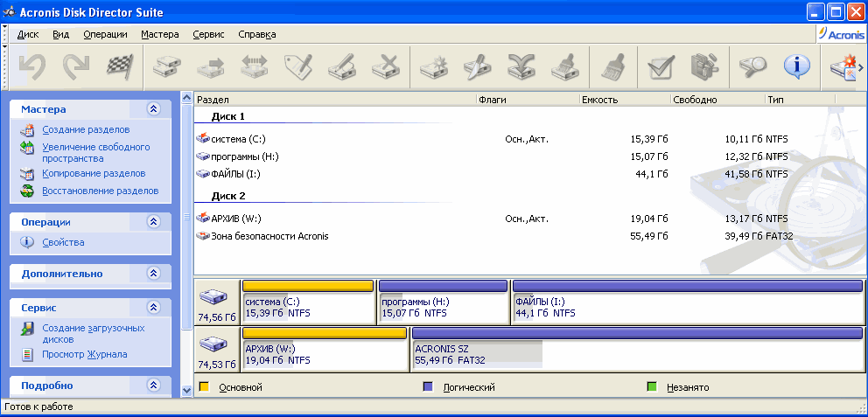Select the Split partition knife icon
This screenshot has height=417, width=868.
(477, 67)
